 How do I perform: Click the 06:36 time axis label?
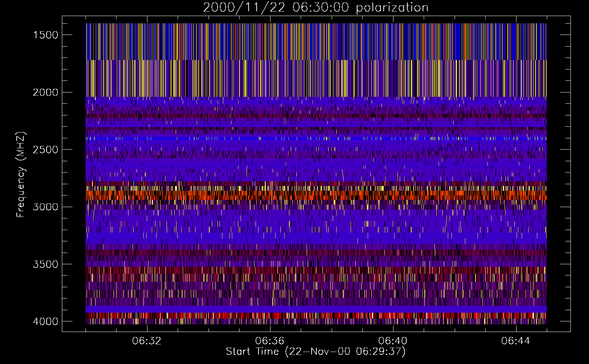(270, 341)
